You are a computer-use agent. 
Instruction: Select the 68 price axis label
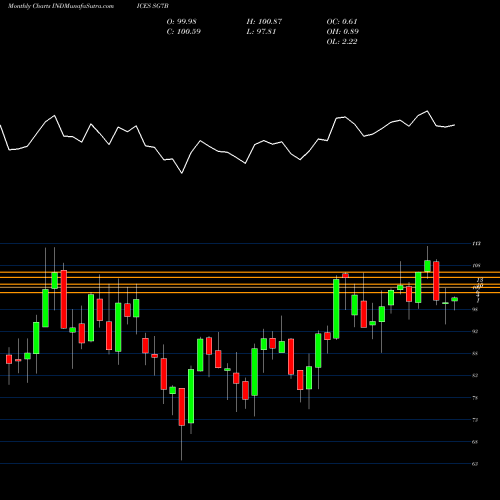(475, 442)
